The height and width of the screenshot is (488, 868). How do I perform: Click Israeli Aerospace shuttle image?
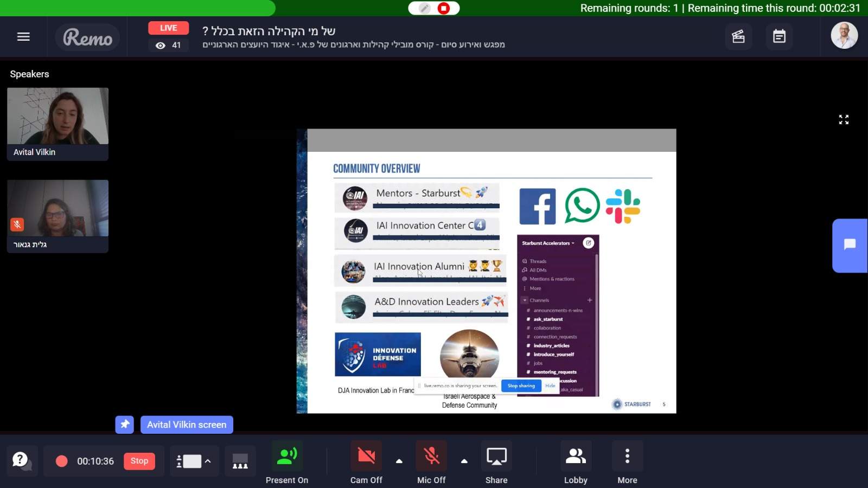469,354
